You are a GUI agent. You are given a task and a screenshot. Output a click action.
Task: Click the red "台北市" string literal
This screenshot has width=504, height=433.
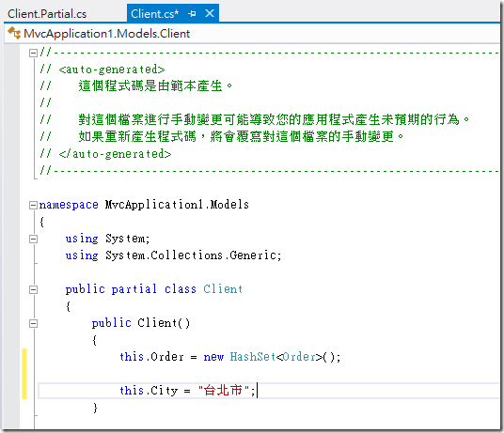click(224, 391)
